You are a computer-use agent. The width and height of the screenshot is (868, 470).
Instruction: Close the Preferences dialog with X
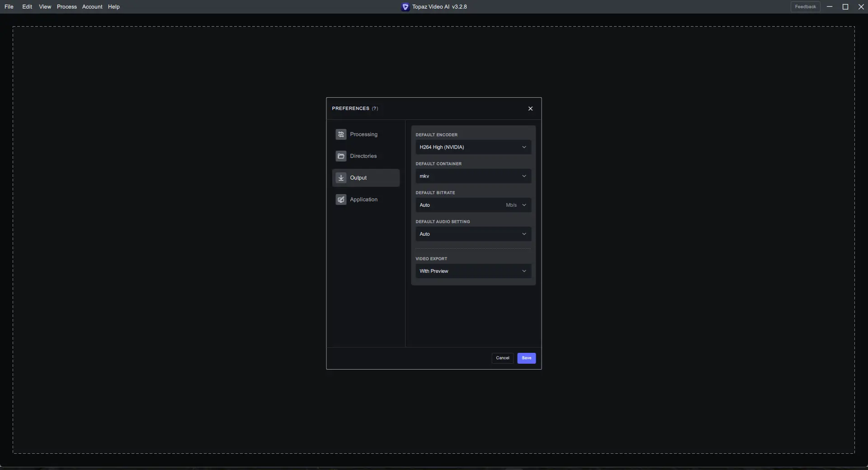pos(530,109)
